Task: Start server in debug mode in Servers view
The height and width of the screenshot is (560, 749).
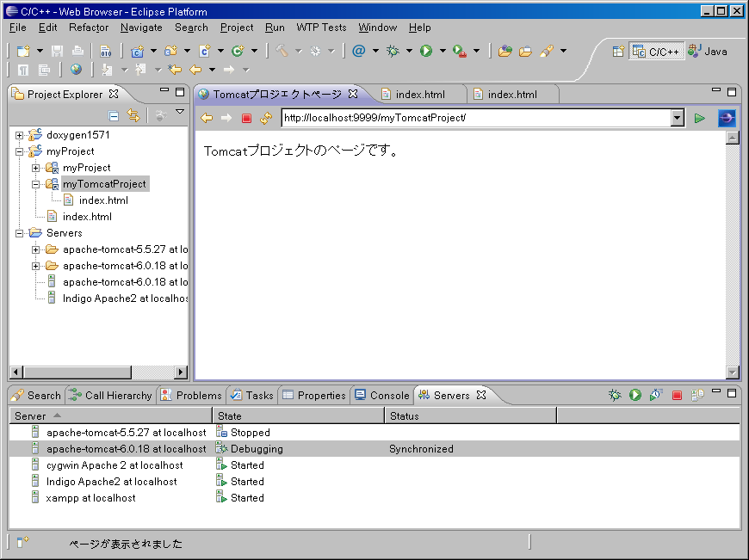Action: click(615, 395)
